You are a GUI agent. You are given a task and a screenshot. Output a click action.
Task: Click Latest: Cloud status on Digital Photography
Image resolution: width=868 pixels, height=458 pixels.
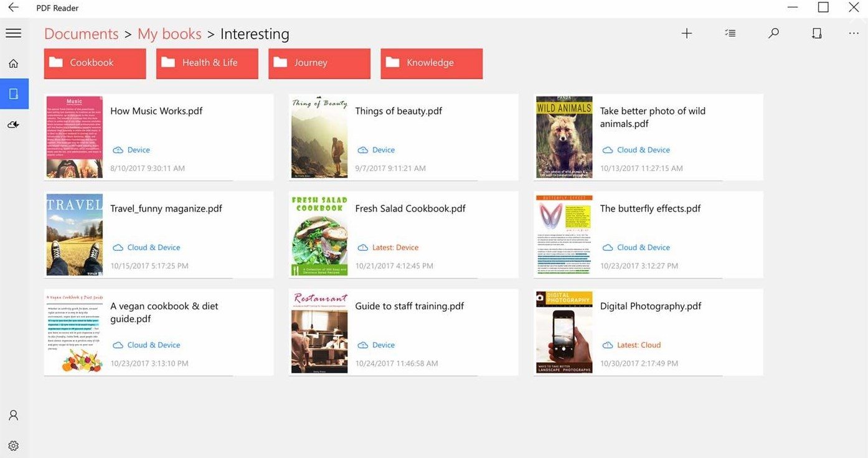tap(639, 345)
